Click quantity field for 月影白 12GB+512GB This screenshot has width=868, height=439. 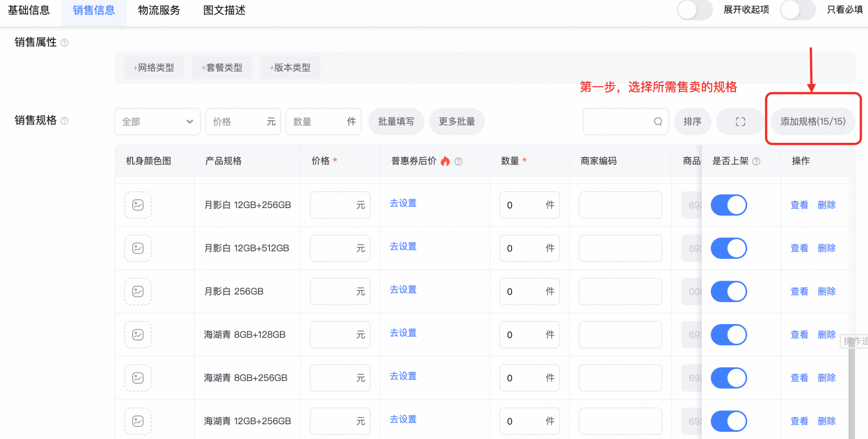530,249
